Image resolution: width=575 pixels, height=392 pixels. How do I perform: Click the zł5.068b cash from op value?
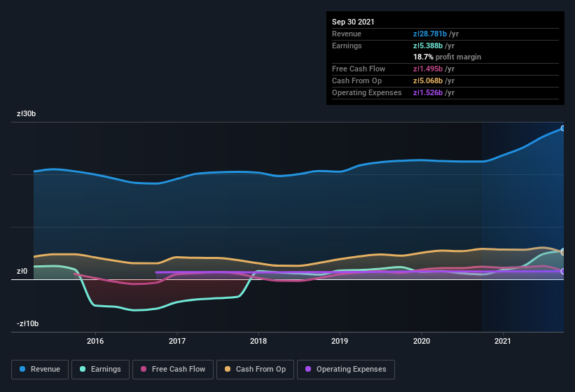(x=428, y=80)
